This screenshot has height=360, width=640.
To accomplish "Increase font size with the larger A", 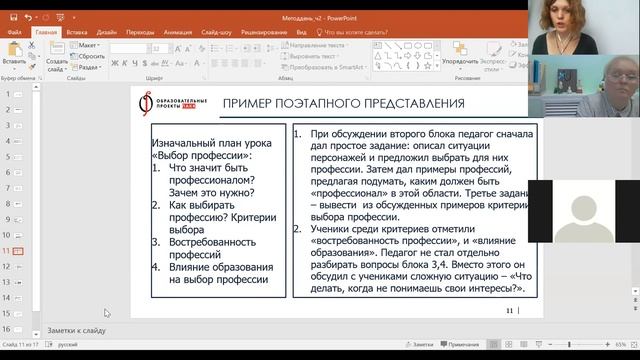I will point(178,49).
